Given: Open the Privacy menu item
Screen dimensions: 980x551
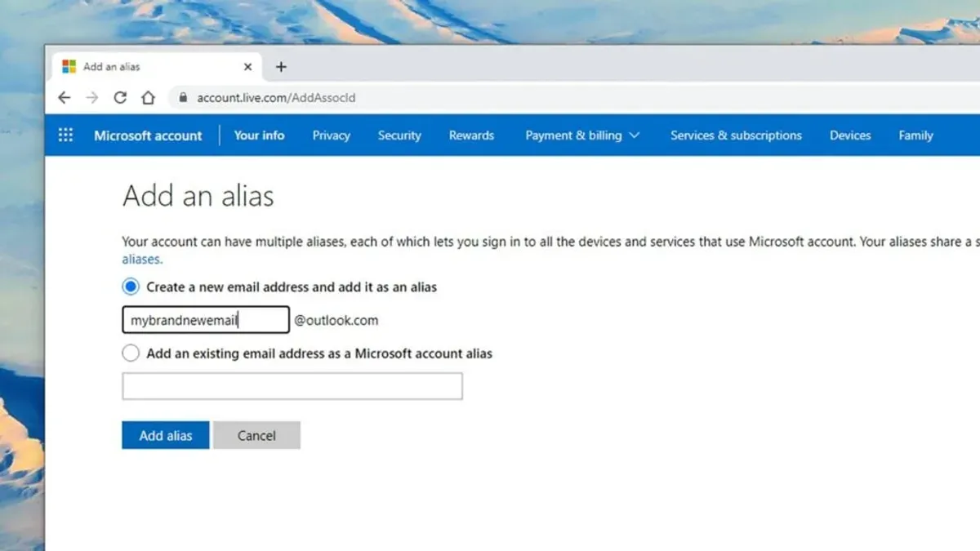Looking at the screenshot, I should click(332, 136).
